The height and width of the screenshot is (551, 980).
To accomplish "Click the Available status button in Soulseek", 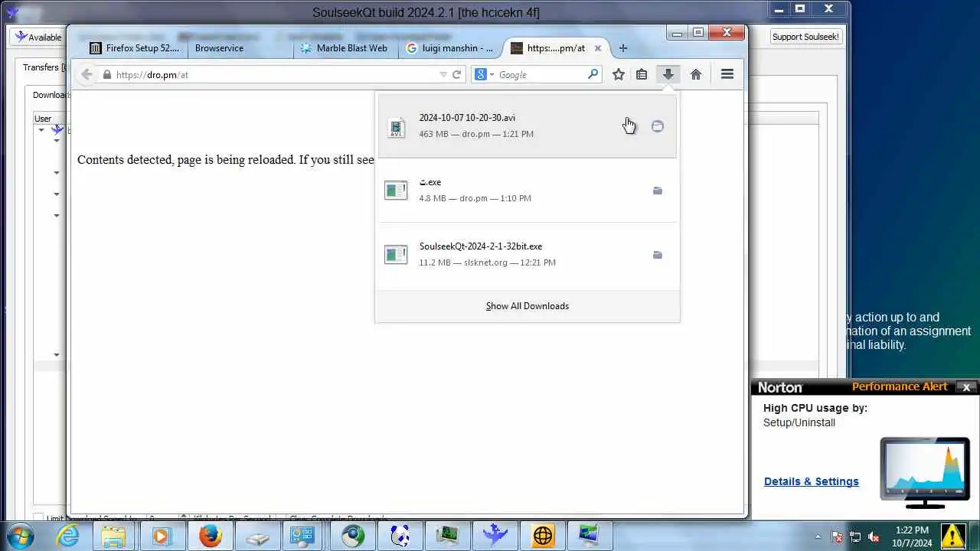I will click(38, 37).
